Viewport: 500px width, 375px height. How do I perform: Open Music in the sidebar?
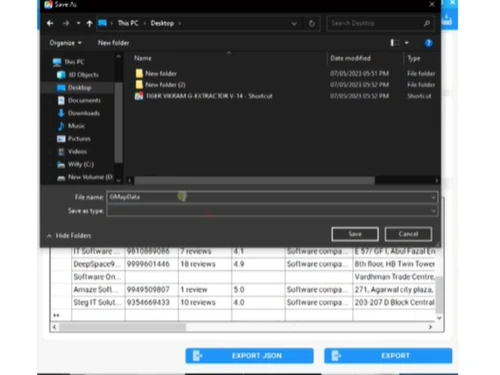[x=71, y=126]
